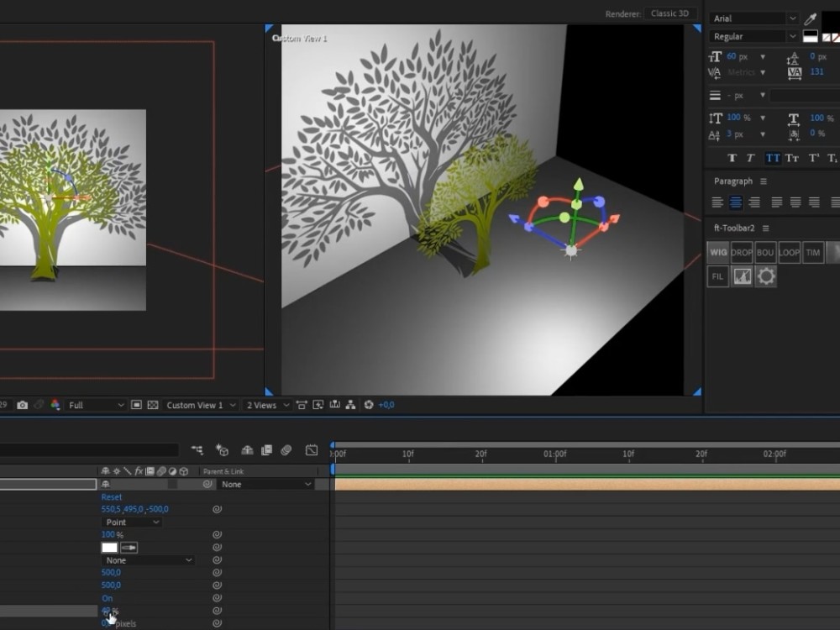
Task: Open the Comp Flowchart icon
Action: click(351, 405)
